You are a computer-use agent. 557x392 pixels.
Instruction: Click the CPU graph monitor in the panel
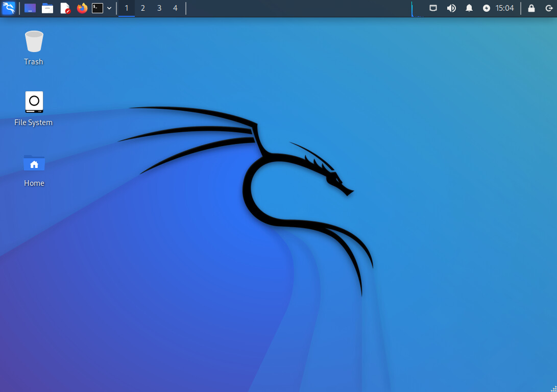[x=418, y=9]
